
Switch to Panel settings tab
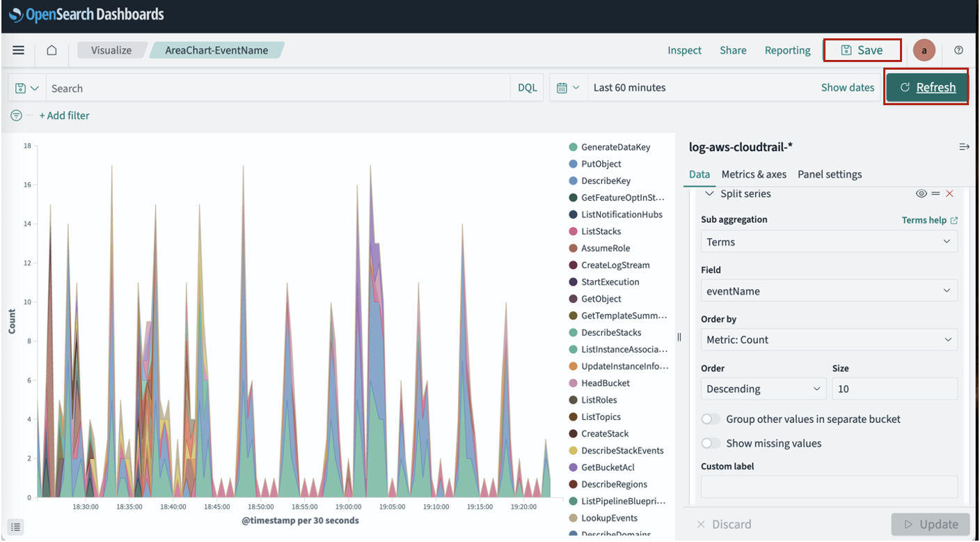[x=830, y=175]
